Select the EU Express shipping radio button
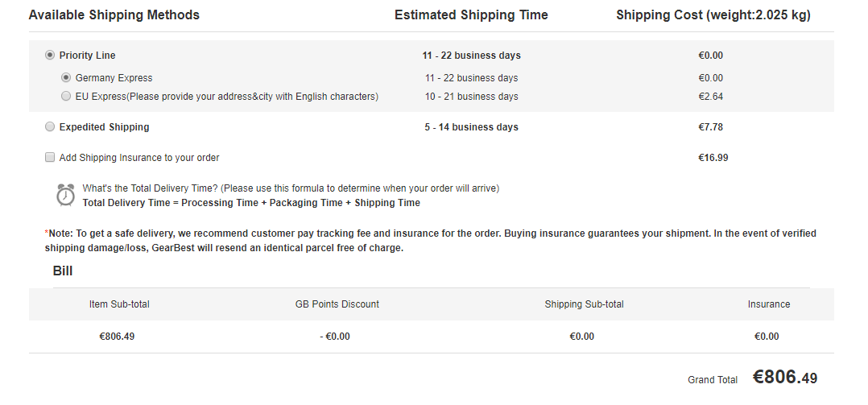The height and width of the screenshot is (405, 868). [x=66, y=97]
